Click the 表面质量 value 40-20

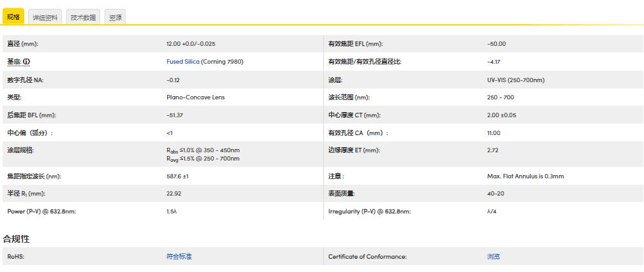(x=495, y=193)
